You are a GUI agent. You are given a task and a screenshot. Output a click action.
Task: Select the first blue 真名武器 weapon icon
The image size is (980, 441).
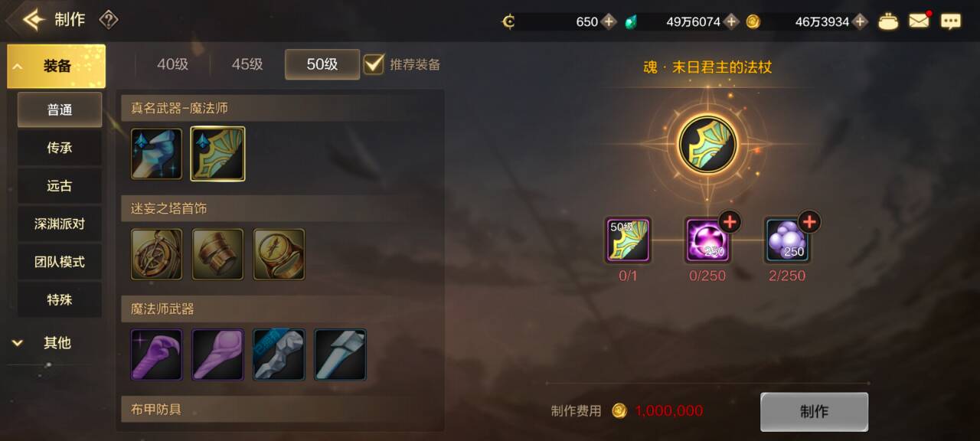click(156, 154)
